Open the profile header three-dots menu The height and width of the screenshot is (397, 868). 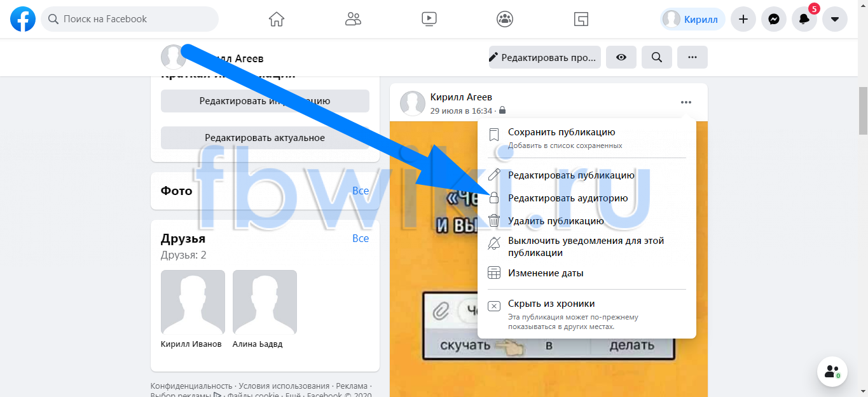point(692,57)
